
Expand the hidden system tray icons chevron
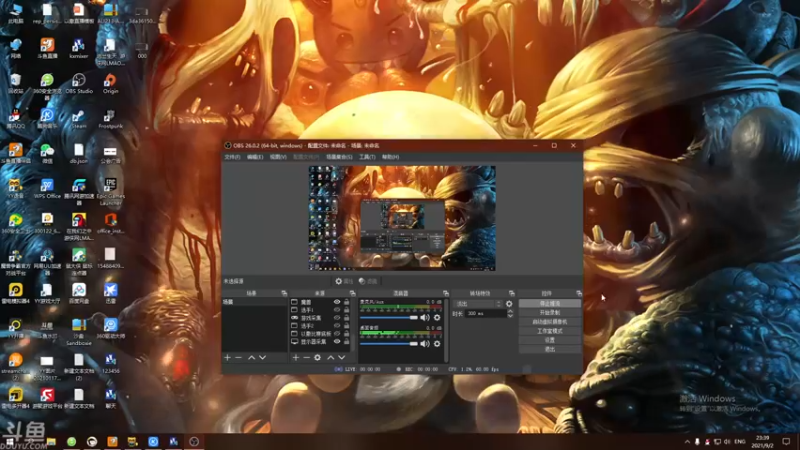click(687, 442)
